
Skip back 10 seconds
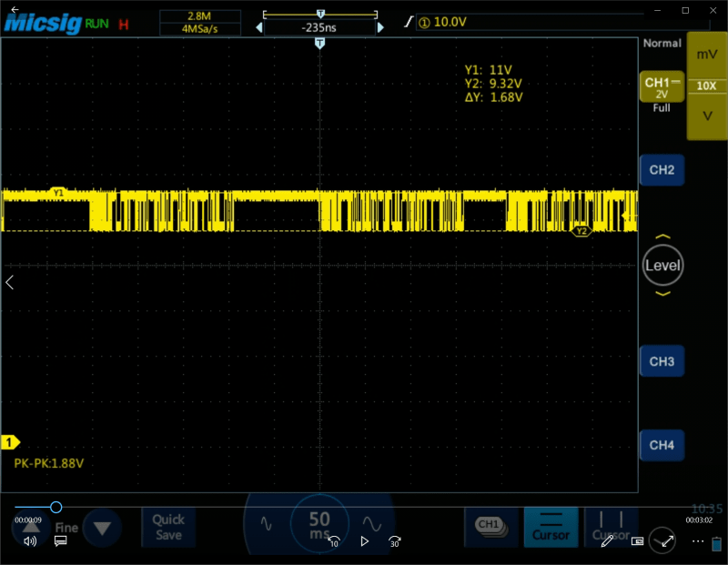tap(334, 541)
